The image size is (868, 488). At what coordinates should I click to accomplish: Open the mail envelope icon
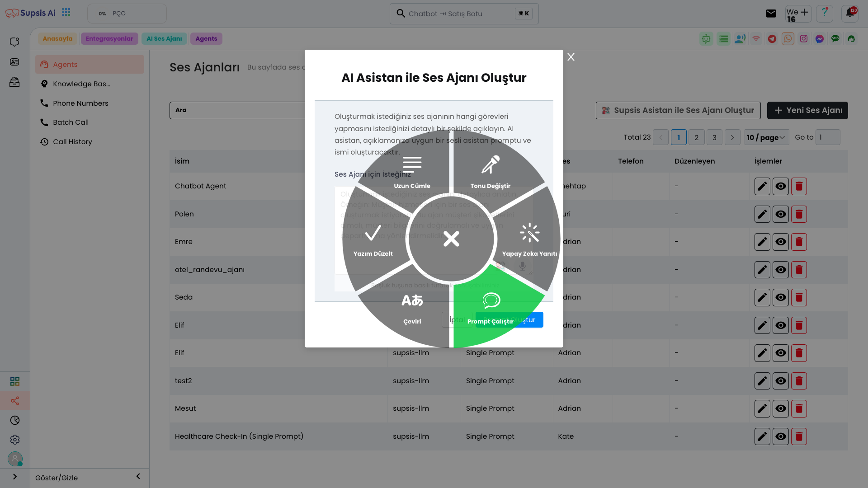[771, 14]
